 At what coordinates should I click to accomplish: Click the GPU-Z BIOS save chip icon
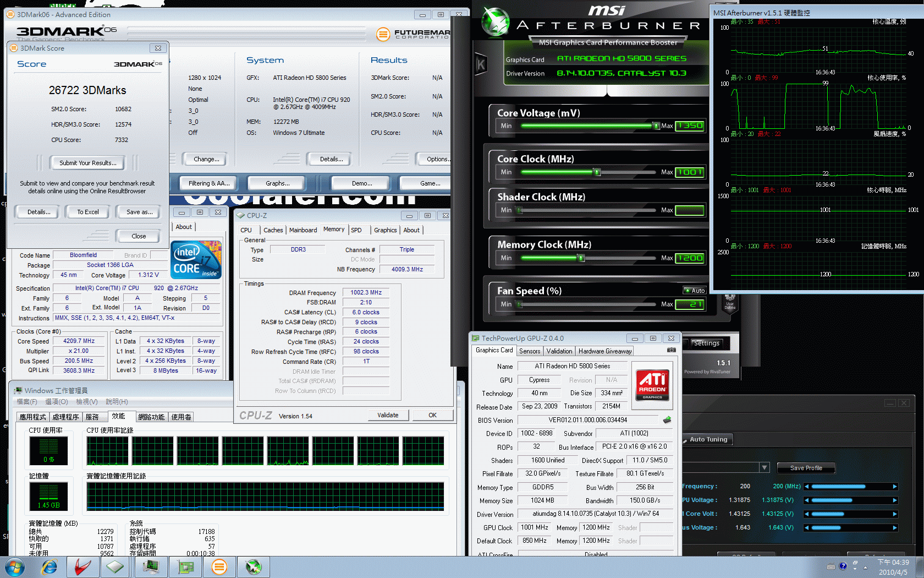point(667,420)
